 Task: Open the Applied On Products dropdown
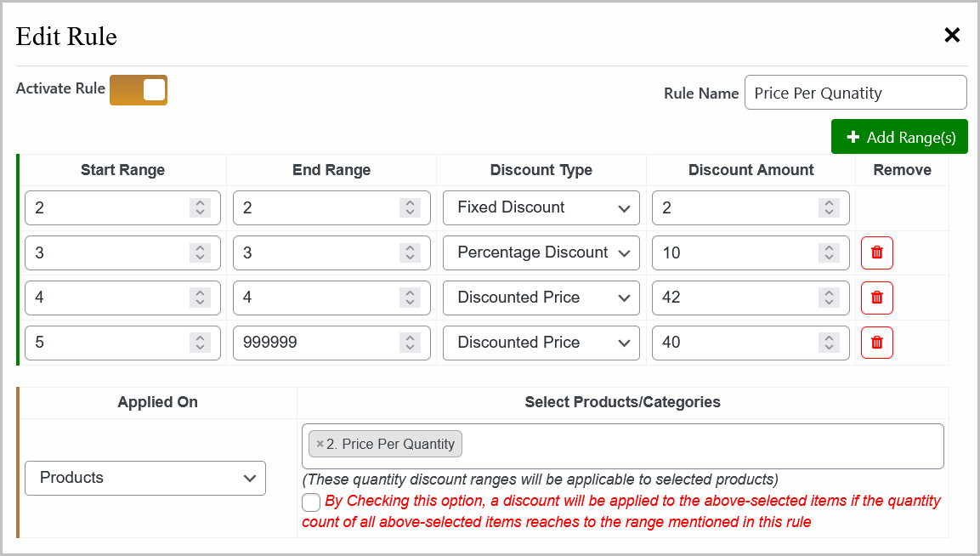pyautogui.click(x=144, y=478)
